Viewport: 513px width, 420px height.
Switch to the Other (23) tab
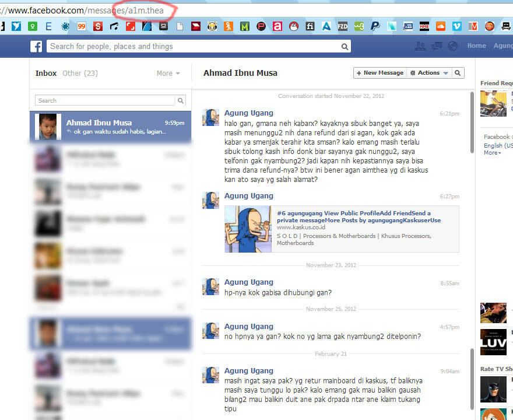(x=80, y=73)
